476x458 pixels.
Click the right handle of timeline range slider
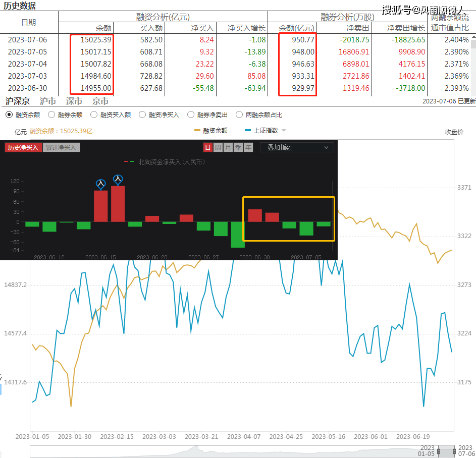[x=453, y=451]
